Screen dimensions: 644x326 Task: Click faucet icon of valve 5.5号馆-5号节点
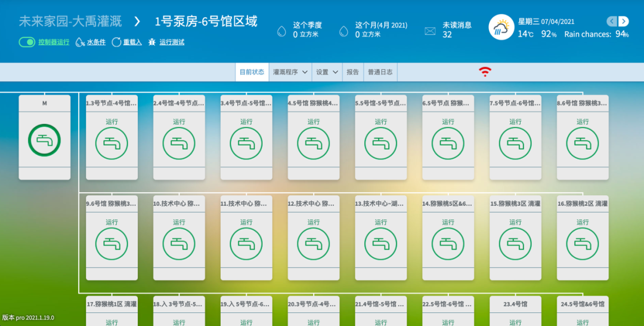point(380,143)
